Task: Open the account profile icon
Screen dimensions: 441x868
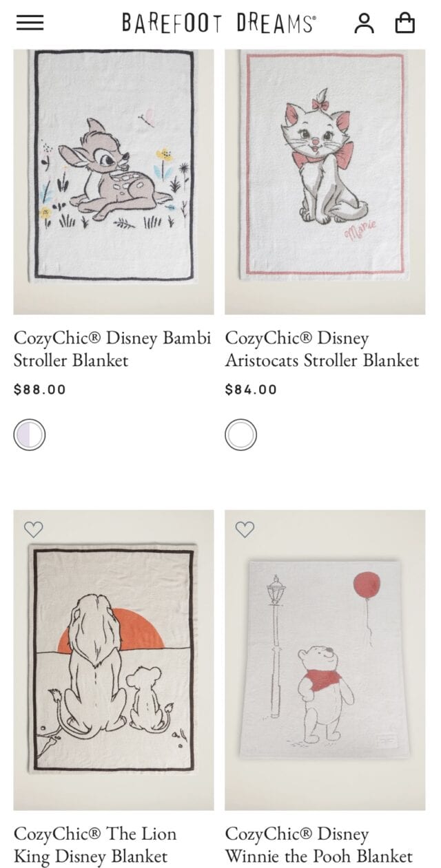Action: click(364, 23)
